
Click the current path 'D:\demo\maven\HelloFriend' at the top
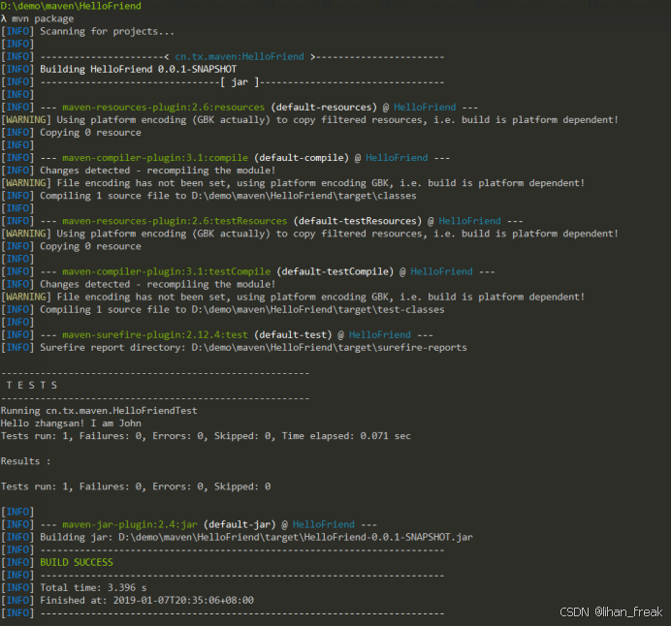click(x=71, y=6)
